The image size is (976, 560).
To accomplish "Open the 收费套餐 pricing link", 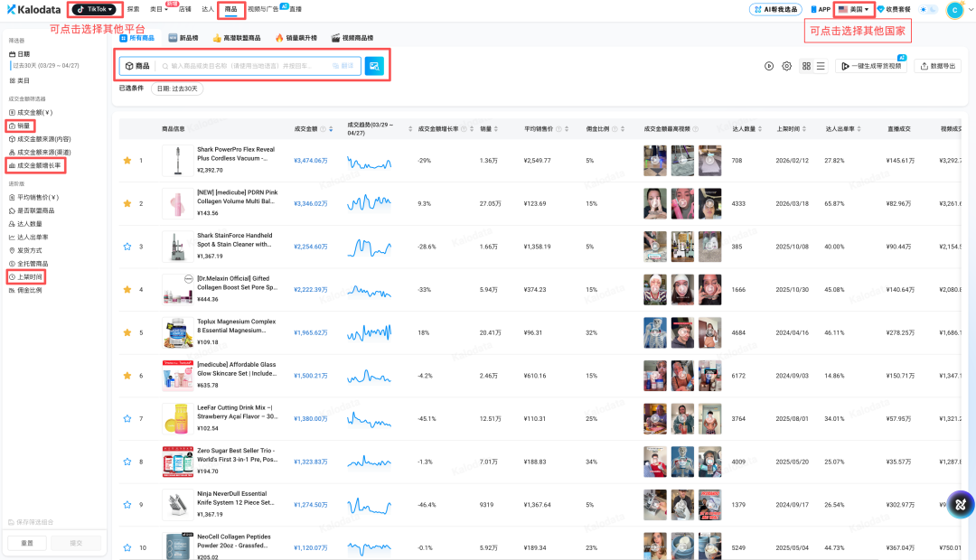I will pos(894,9).
